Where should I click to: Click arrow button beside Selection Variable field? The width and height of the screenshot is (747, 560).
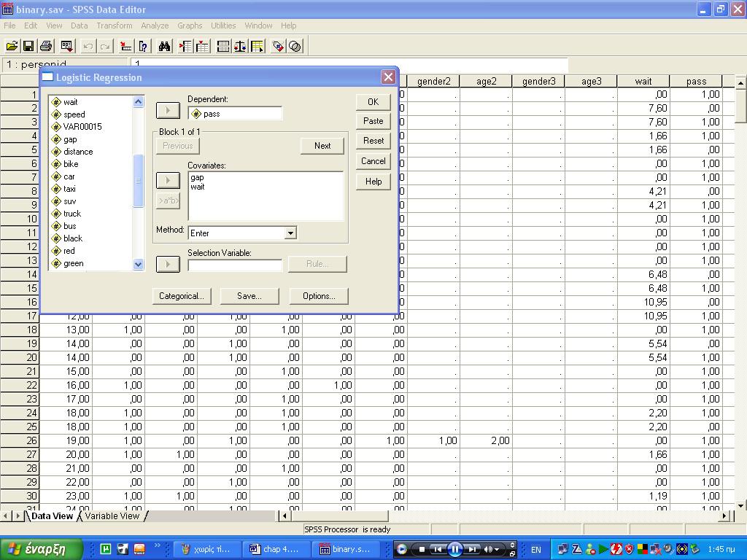coord(169,264)
